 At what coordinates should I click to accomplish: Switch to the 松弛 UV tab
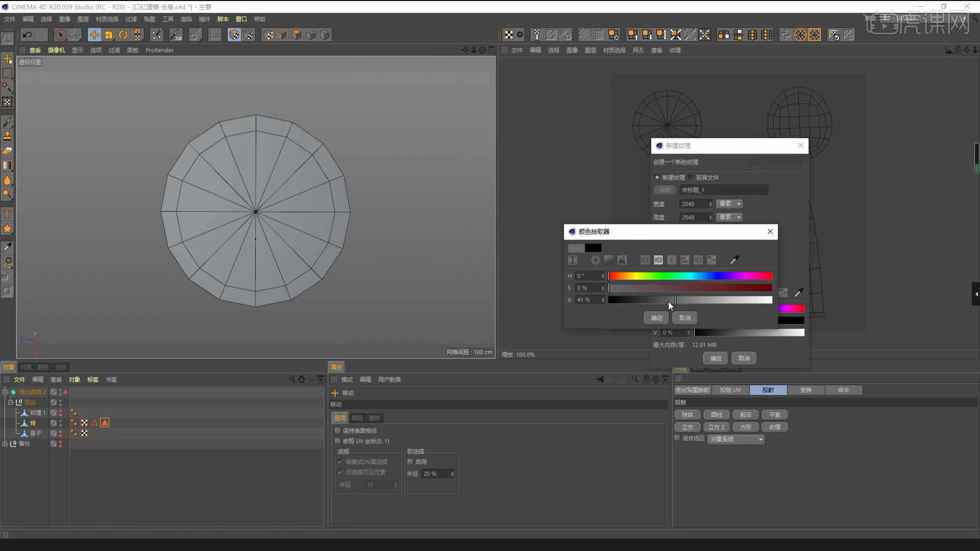pyautogui.click(x=730, y=390)
